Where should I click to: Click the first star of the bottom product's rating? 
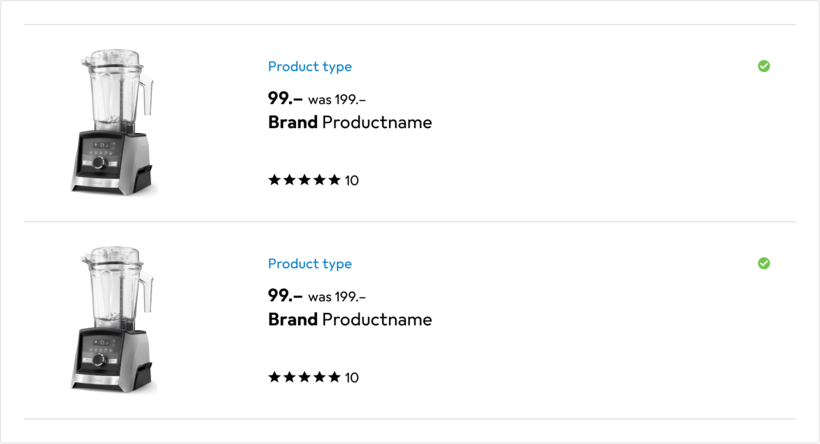pos(274,377)
